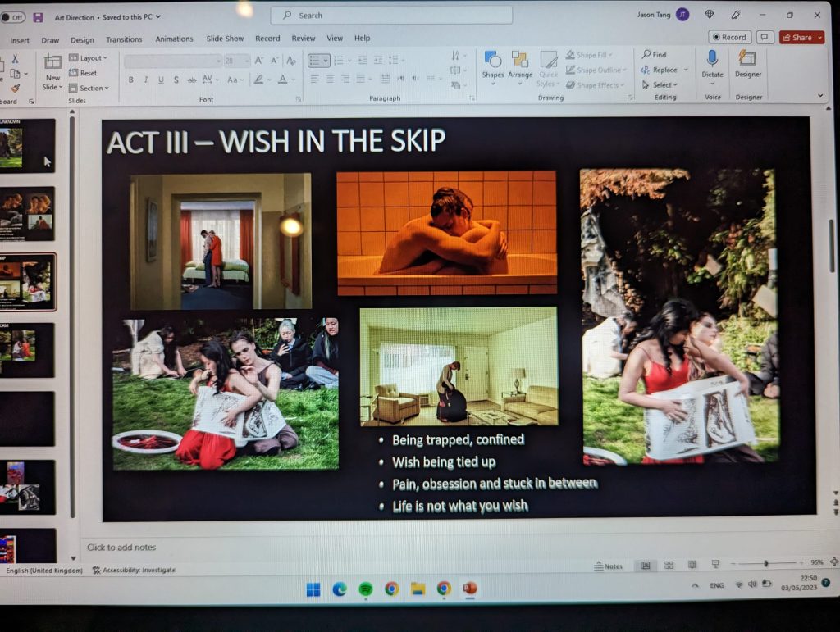840x632 pixels.
Task: Toggle Text Shadow formatting
Action: point(176,80)
